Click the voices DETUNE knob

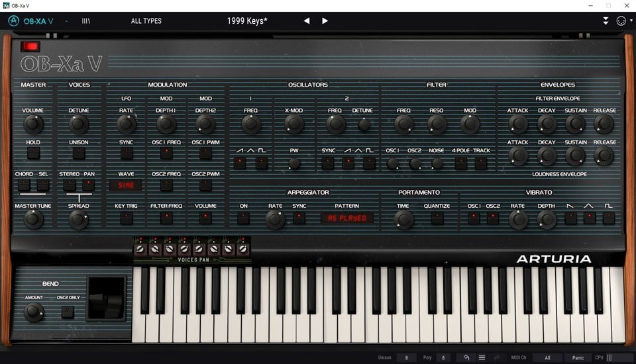(x=79, y=124)
